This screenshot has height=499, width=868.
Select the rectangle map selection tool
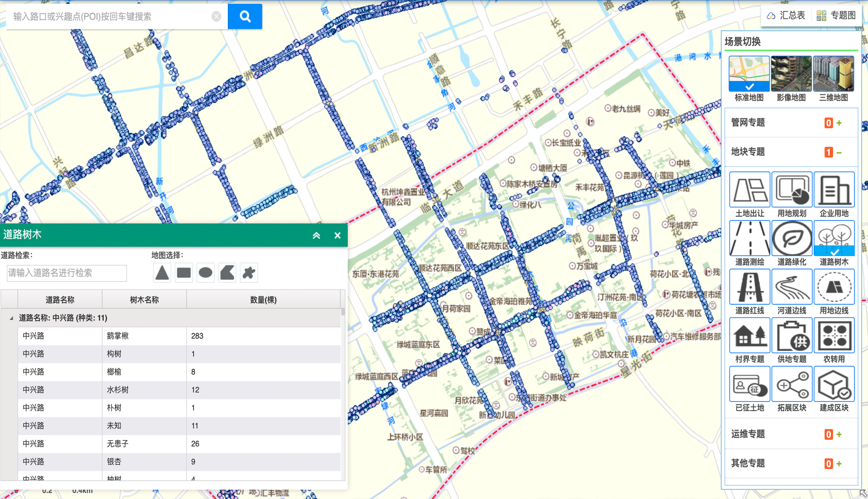(x=183, y=273)
